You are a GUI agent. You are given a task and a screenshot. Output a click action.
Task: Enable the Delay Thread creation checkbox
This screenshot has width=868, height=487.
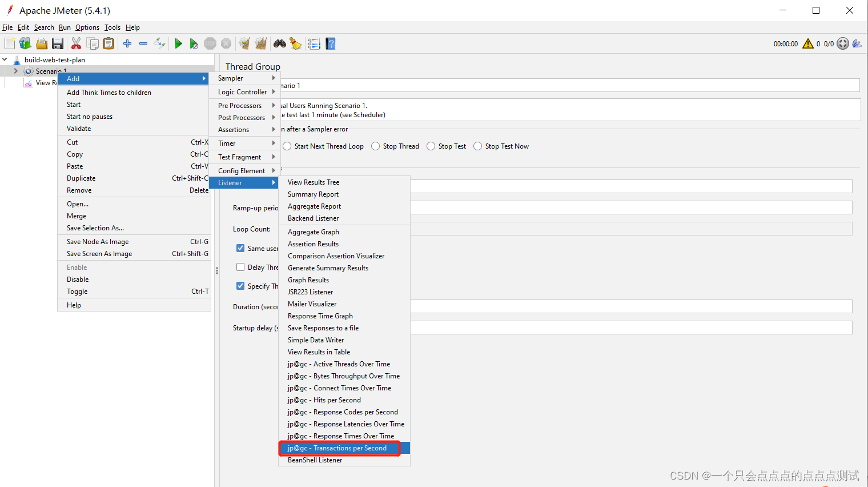pyautogui.click(x=240, y=267)
